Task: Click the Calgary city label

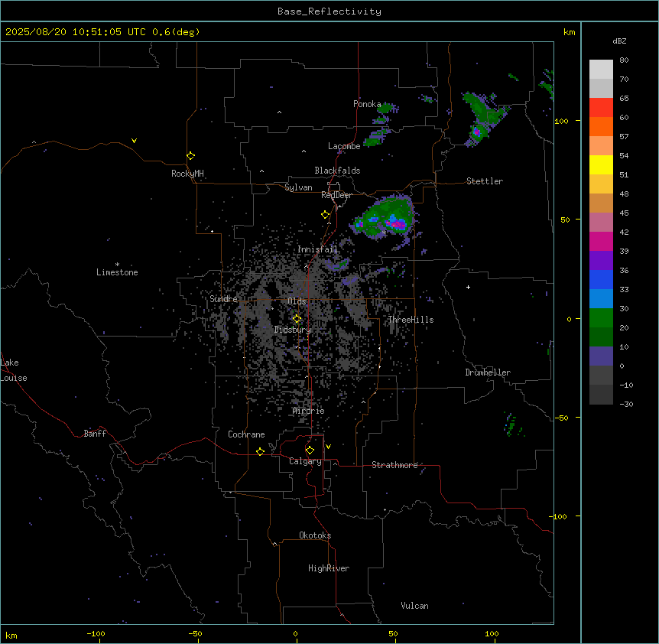Action: (305, 461)
